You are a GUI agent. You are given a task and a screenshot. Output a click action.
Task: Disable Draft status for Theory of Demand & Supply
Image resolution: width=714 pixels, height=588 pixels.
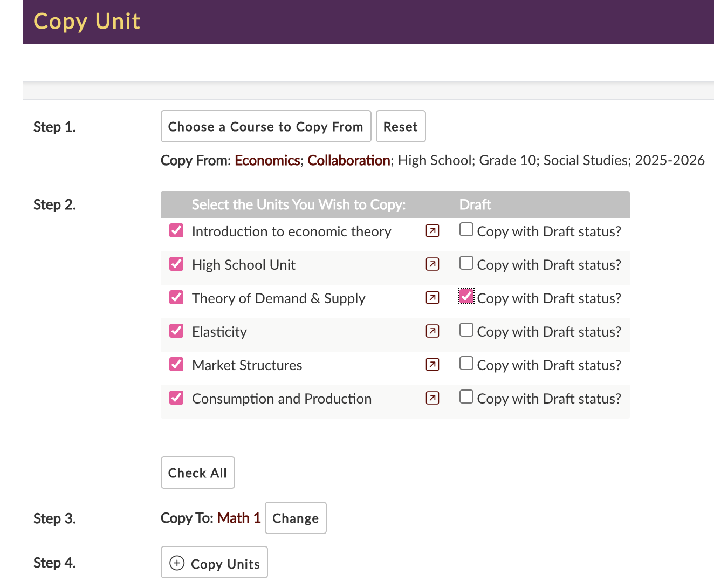tap(466, 296)
